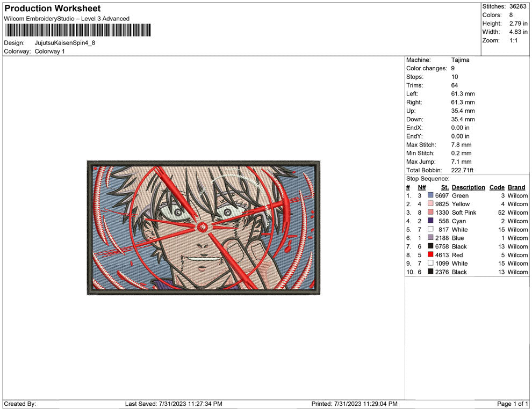Click the "N#" column header

click(x=422, y=187)
